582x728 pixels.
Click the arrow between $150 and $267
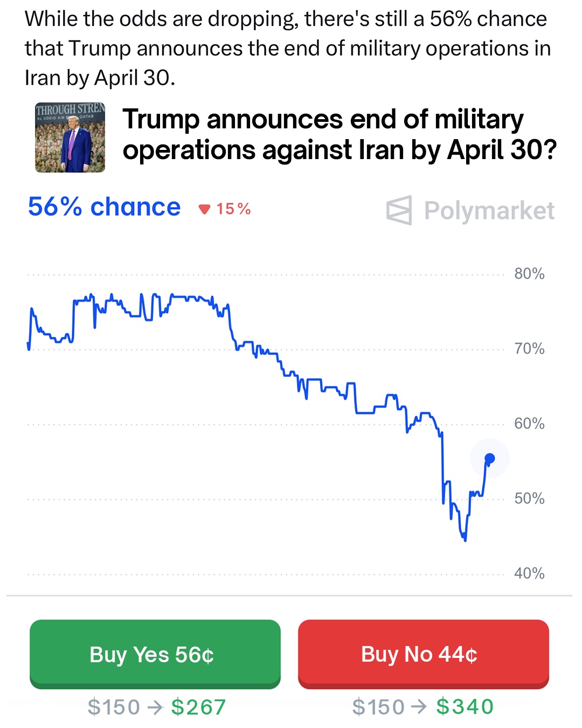click(x=155, y=707)
